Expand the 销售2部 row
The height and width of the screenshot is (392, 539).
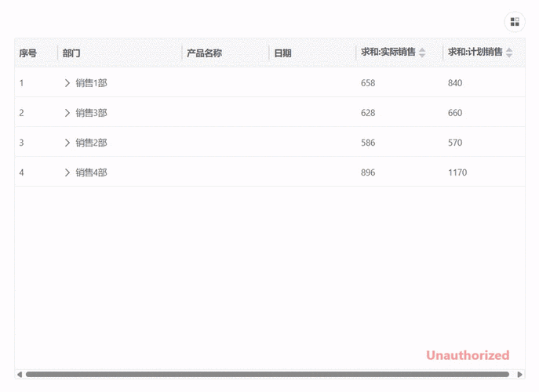(67, 143)
